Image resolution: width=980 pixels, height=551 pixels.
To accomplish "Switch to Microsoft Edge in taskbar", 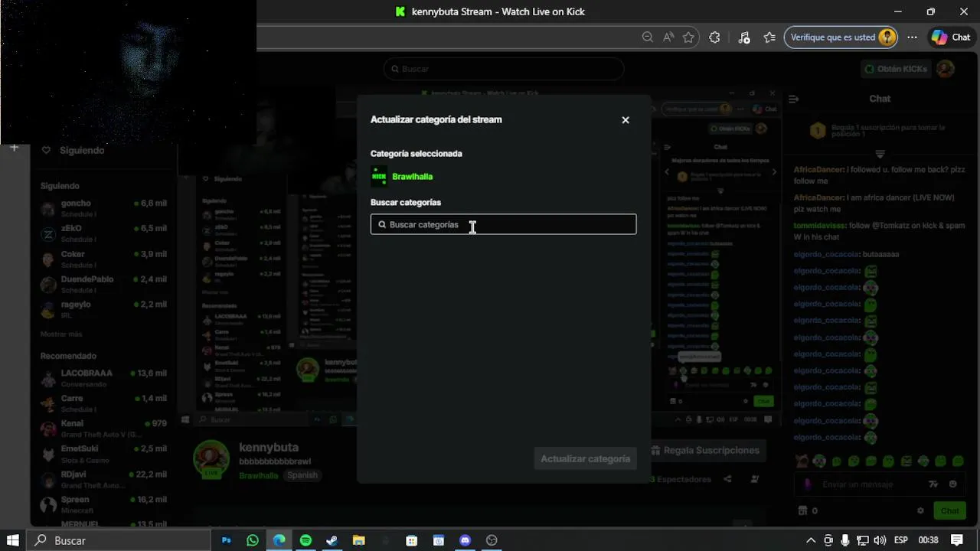I will [x=279, y=540].
